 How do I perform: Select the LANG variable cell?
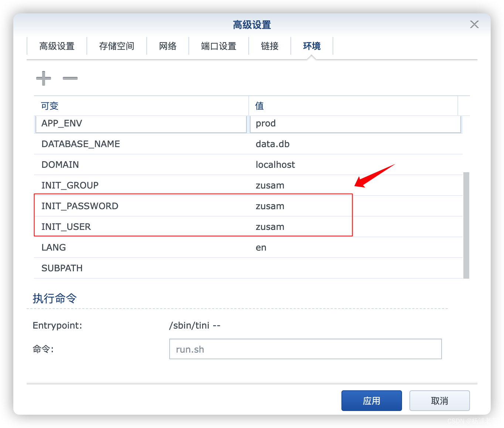point(141,247)
